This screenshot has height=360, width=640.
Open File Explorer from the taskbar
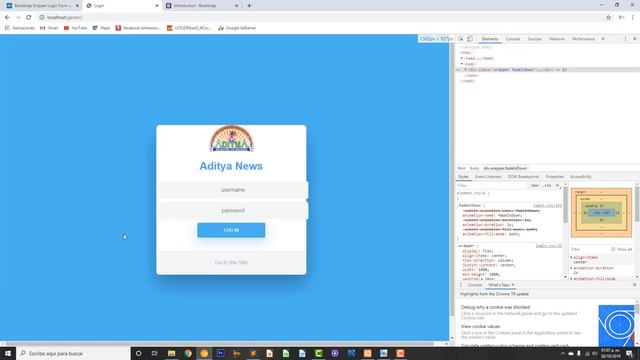tap(171, 353)
